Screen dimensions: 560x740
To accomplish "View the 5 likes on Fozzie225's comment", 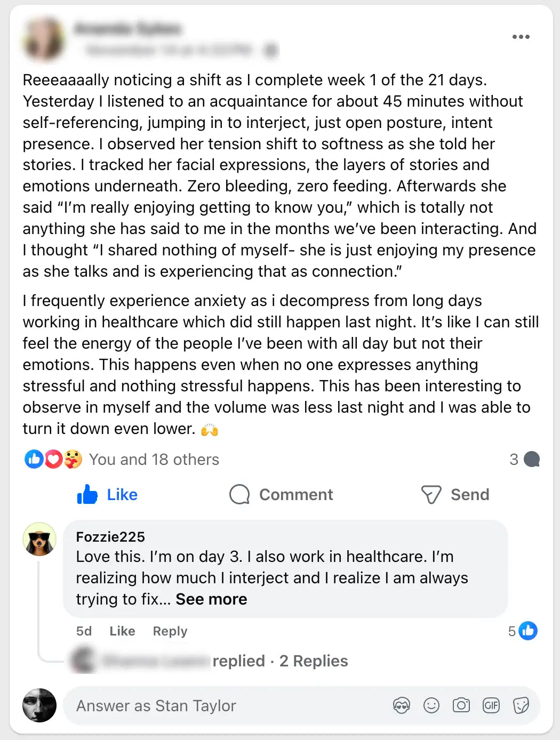I will [523, 631].
